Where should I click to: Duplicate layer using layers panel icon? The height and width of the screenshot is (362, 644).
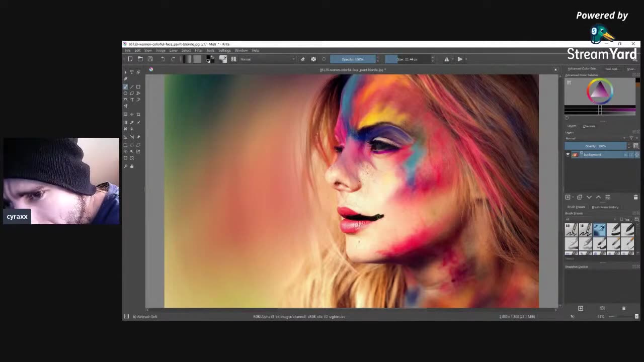tap(579, 197)
